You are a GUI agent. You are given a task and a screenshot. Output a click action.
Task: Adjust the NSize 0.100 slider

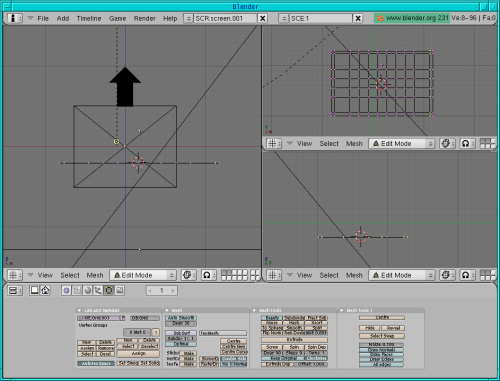point(381,344)
